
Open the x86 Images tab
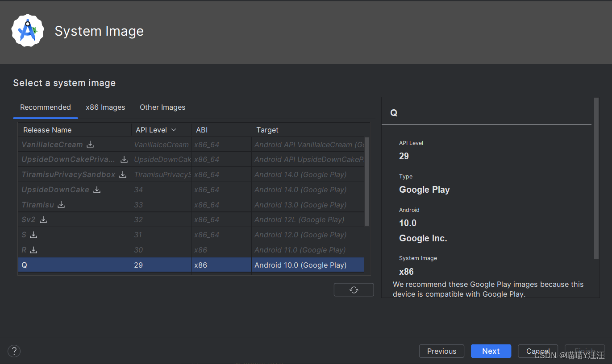tap(105, 108)
